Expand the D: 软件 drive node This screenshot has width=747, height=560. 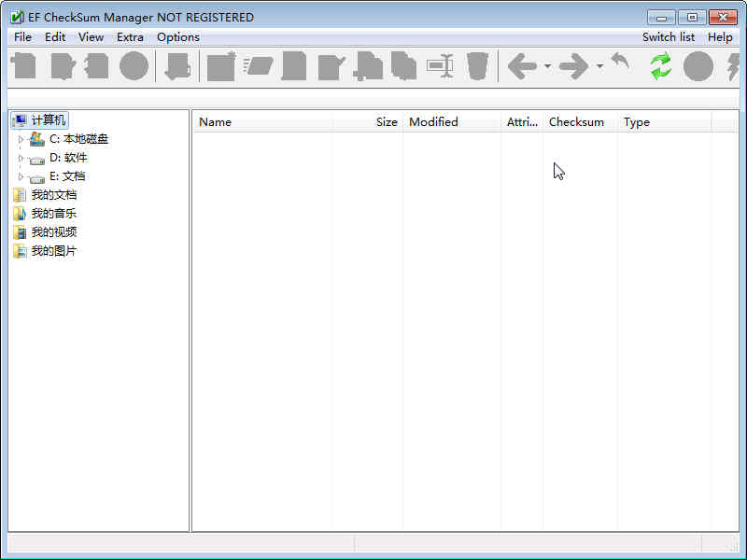coord(21,158)
